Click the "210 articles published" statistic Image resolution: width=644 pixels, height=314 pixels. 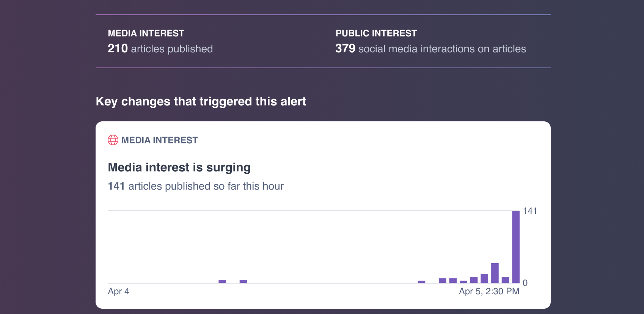pos(160,49)
